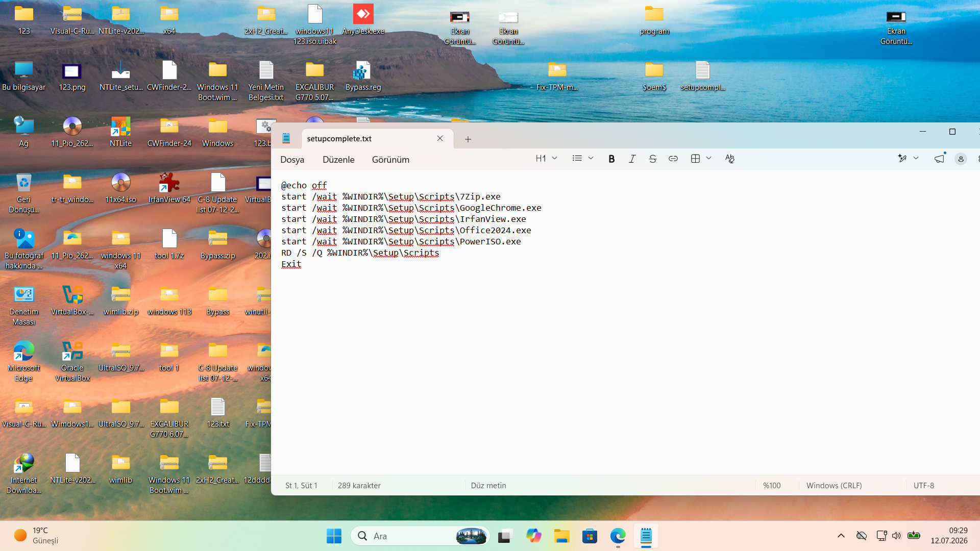The width and height of the screenshot is (980, 551).
Task: Open the Windows (CRLF) line ending selector
Action: tap(834, 485)
